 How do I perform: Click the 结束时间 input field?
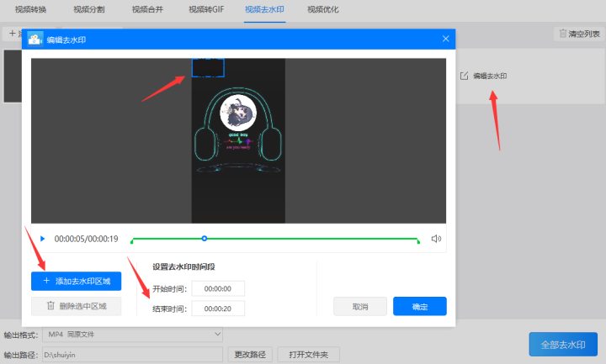pos(218,309)
